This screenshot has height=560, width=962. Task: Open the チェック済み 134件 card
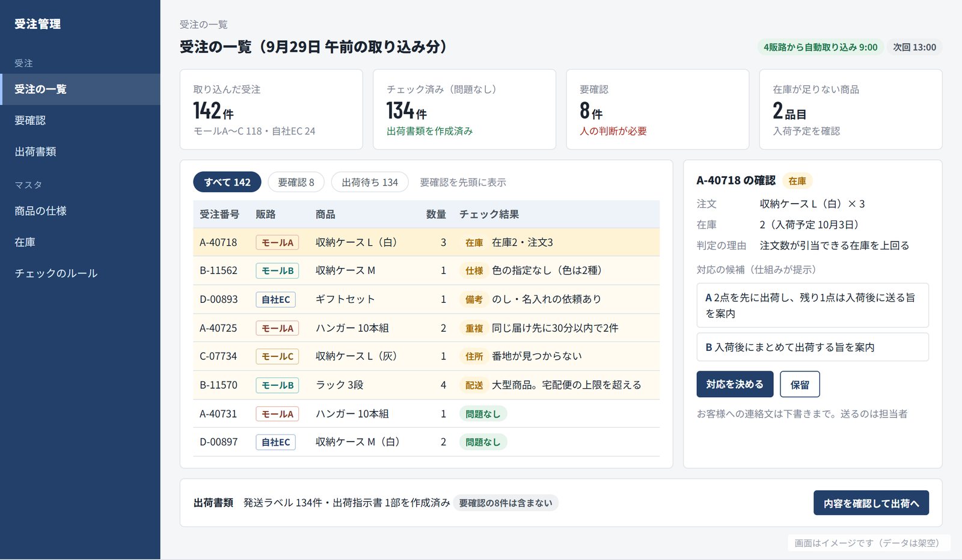tap(464, 109)
